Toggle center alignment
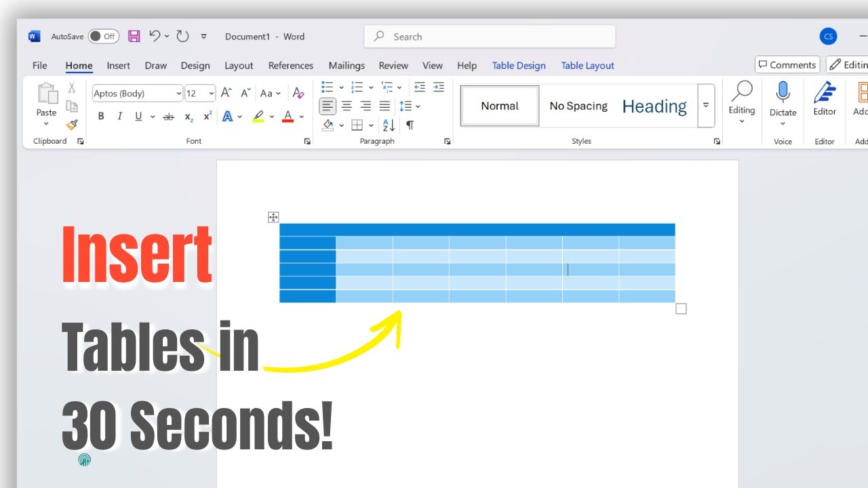Viewport: 868px width, 488px height. pos(347,106)
